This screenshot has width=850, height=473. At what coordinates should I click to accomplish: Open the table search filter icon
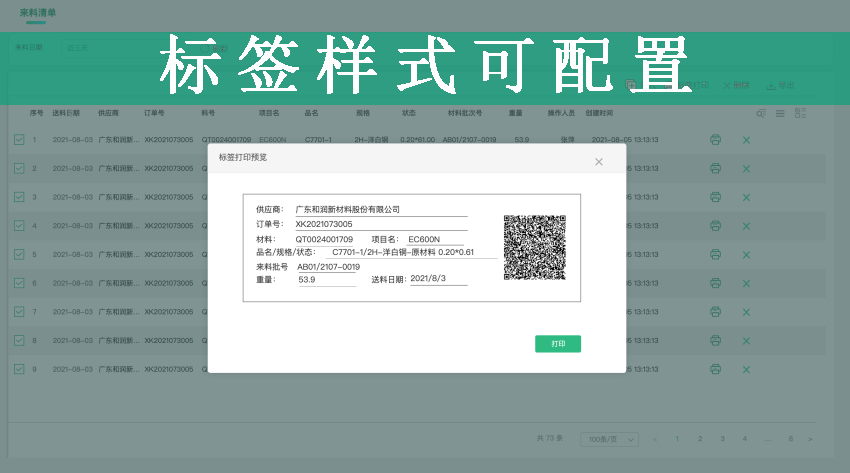[761, 113]
